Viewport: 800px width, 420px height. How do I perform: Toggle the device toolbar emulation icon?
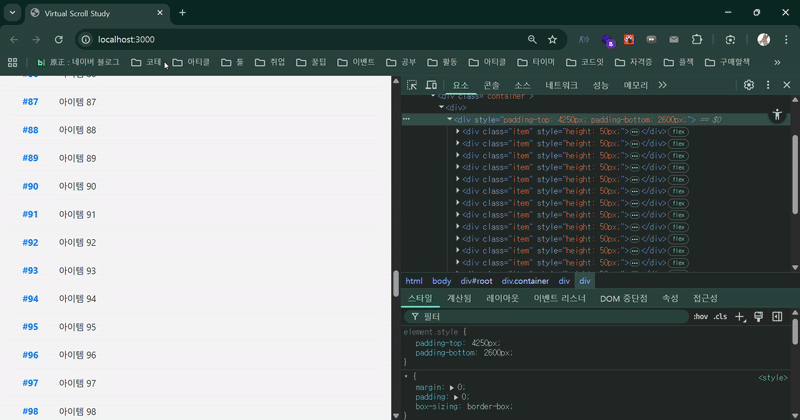[x=431, y=85]
